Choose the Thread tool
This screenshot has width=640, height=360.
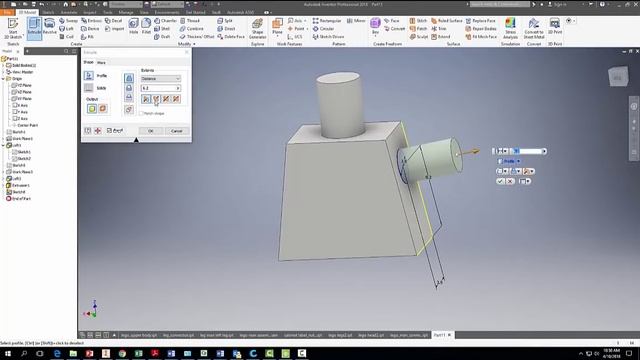click(190, 20)
